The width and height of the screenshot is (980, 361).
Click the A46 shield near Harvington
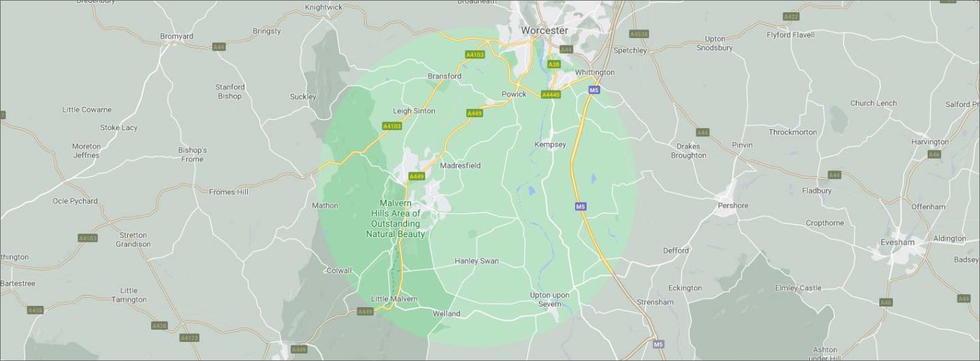[934, 155]
